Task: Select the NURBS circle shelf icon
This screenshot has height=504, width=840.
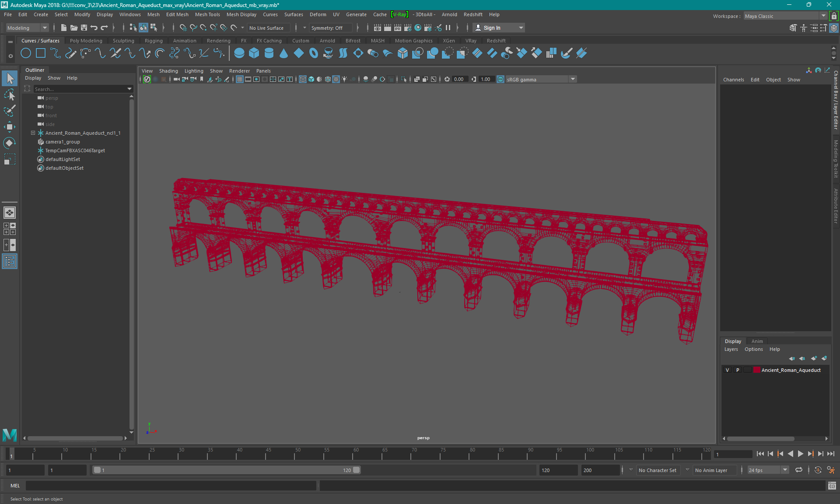Action: click(x=26, y=53)
